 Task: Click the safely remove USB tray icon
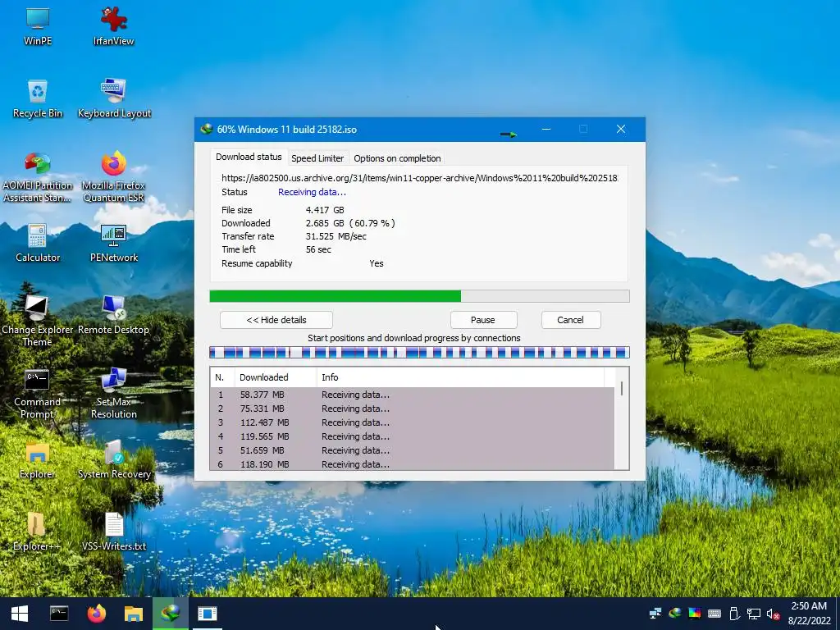(734, 614)
